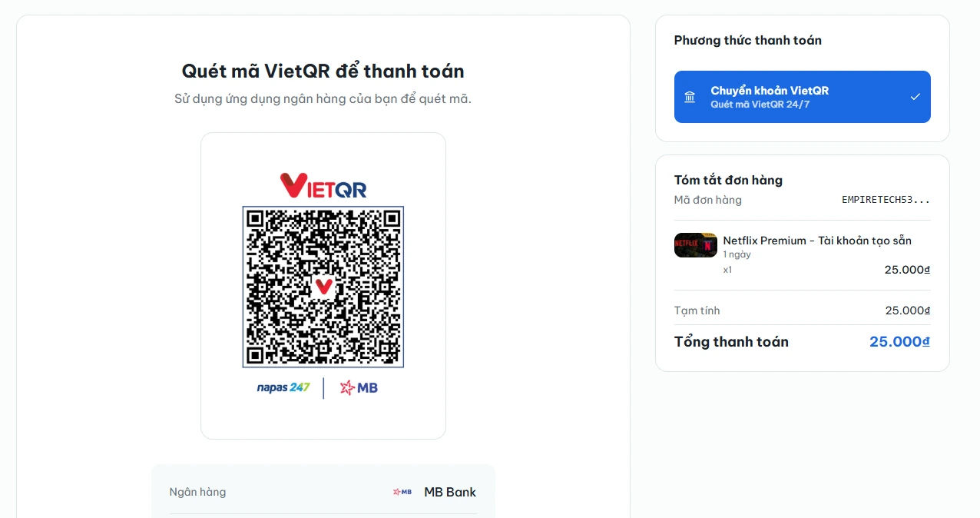Viewport: 980px width, 518px height.
Task: Click the Phương thức thanh toán heading
Action: point(747,41)
